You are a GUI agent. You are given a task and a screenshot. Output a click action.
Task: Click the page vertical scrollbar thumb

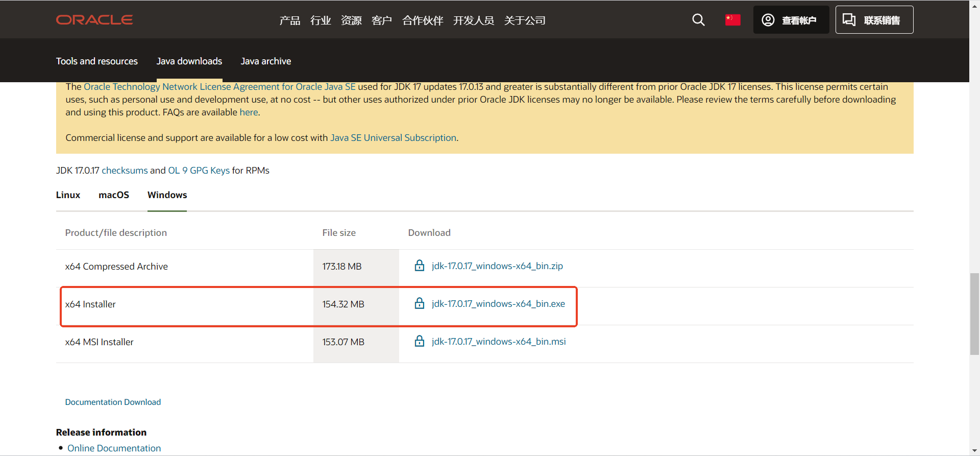click(974, 314)
